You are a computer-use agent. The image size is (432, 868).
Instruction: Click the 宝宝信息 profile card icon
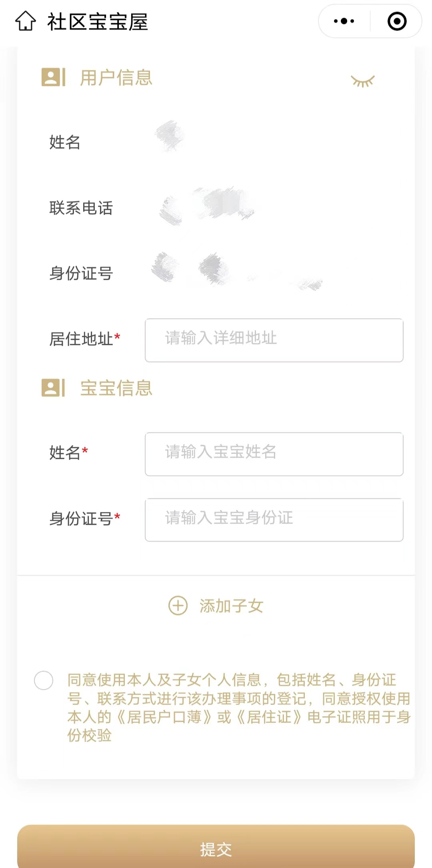click(x=53, y=388)
